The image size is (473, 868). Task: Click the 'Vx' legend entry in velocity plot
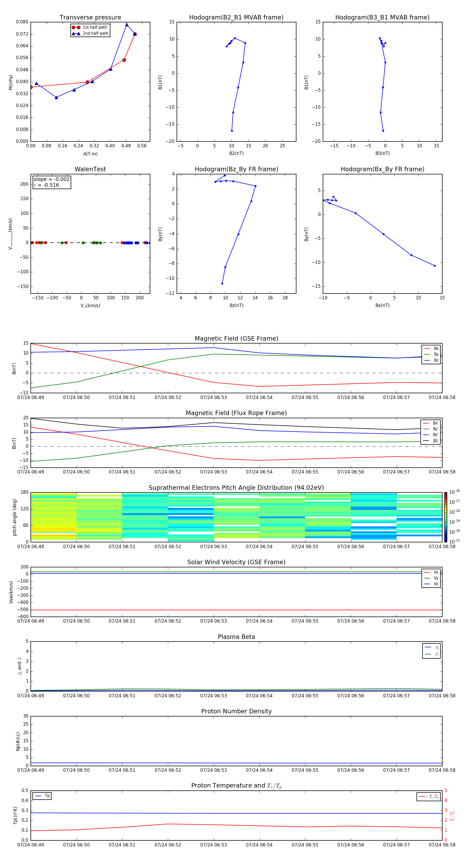431,572
